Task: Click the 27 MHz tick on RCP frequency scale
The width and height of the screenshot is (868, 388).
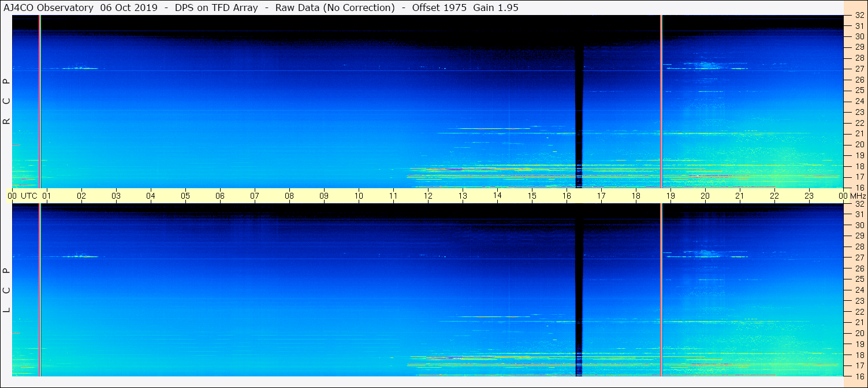Action: (x=859, y=69)
